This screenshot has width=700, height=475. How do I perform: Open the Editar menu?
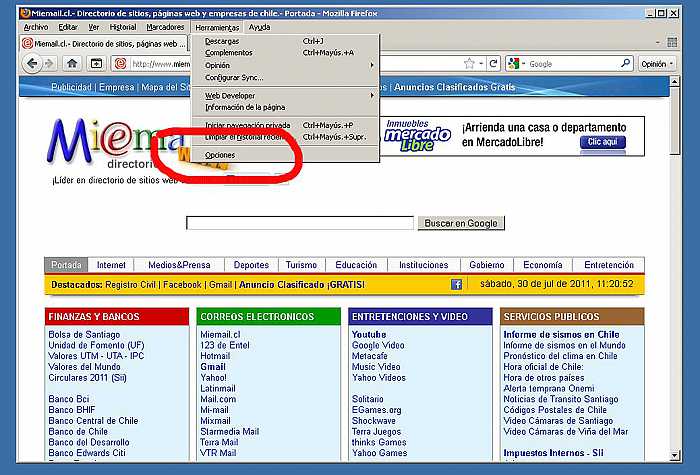[68, 27]
